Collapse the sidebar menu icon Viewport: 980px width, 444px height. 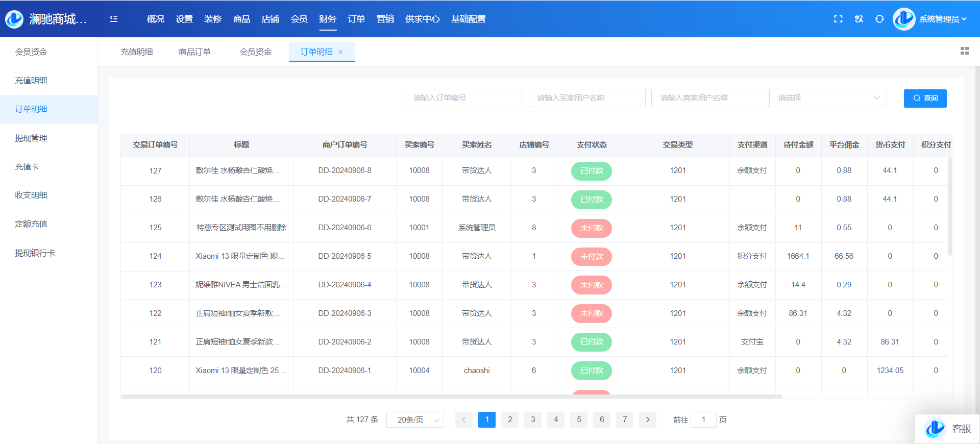pos(114,19)
